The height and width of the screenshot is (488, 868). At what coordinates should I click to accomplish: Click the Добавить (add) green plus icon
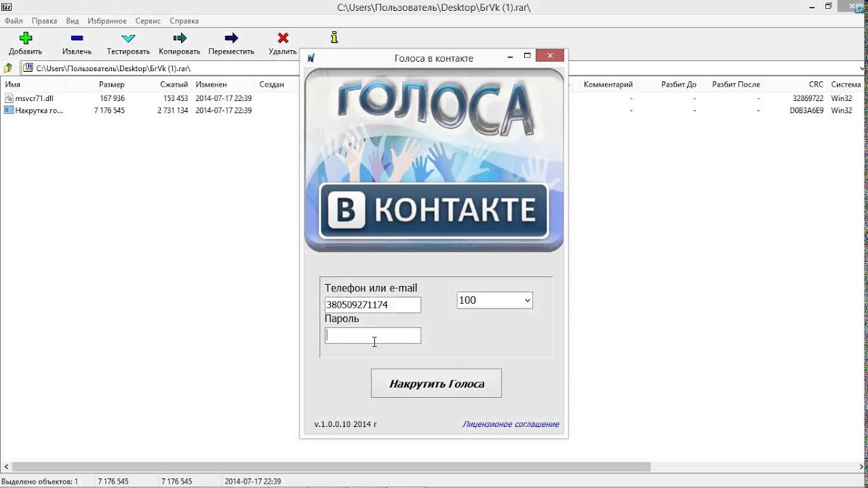(x=25, y=38)
